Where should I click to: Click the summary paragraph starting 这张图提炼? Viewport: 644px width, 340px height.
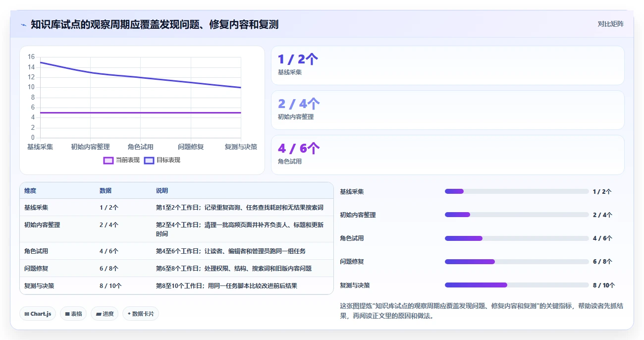(482, 311)
